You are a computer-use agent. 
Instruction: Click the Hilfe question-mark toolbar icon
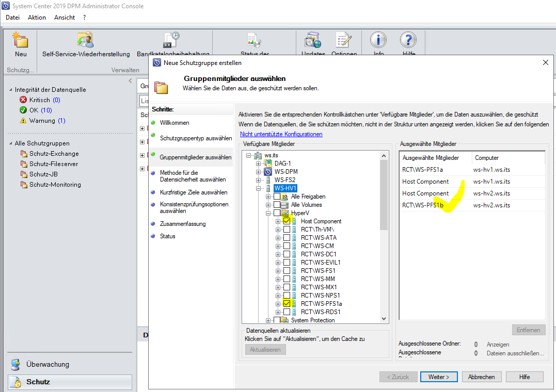[408, 40]
